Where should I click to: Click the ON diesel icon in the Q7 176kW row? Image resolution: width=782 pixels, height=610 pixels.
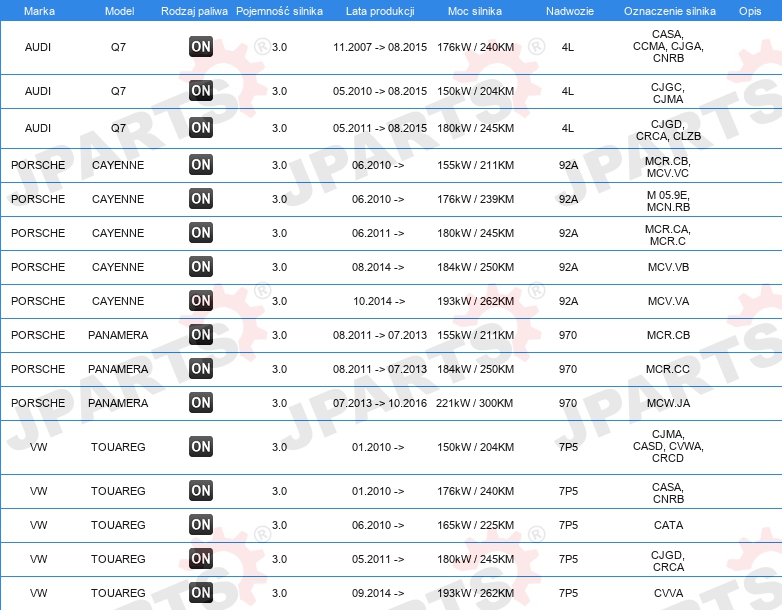point(201,47)
